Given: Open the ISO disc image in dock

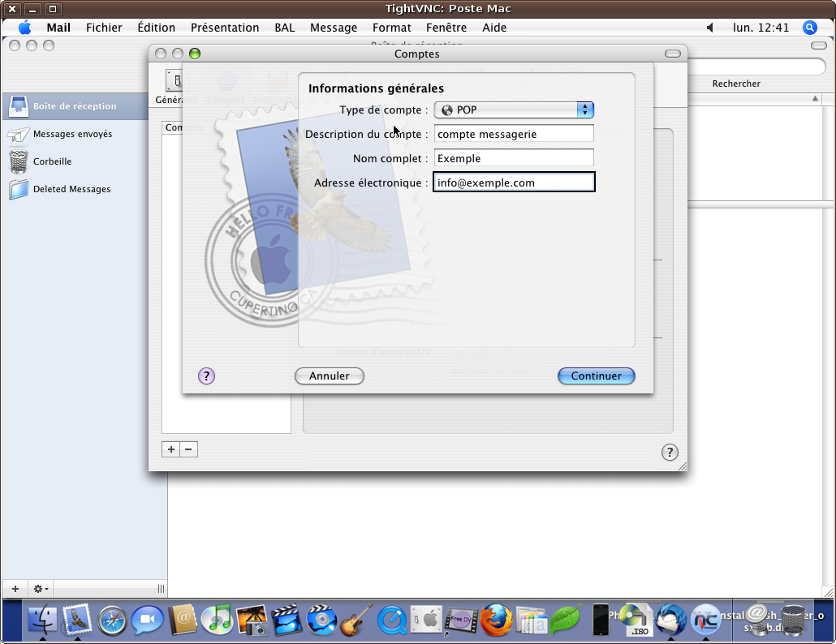Looking at the screenshot, I should tap(636, 620).
